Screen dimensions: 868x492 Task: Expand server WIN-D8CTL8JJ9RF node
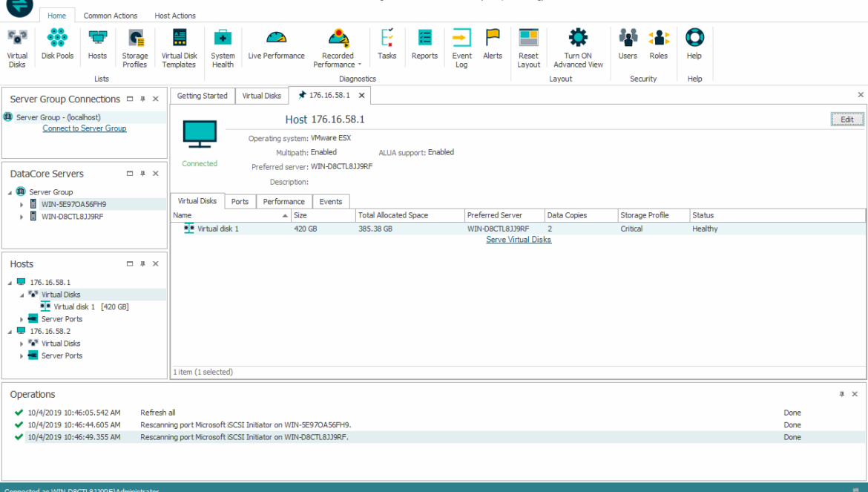pos(22,217)
